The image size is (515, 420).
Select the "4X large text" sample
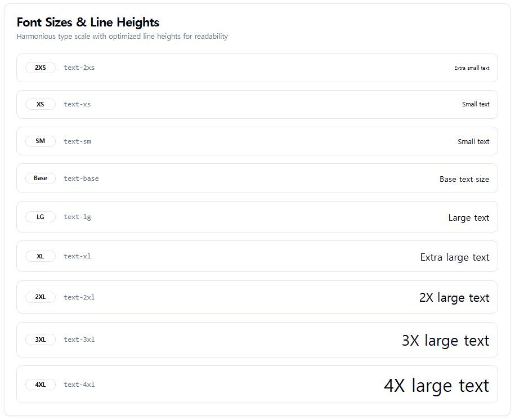point(437,386)
